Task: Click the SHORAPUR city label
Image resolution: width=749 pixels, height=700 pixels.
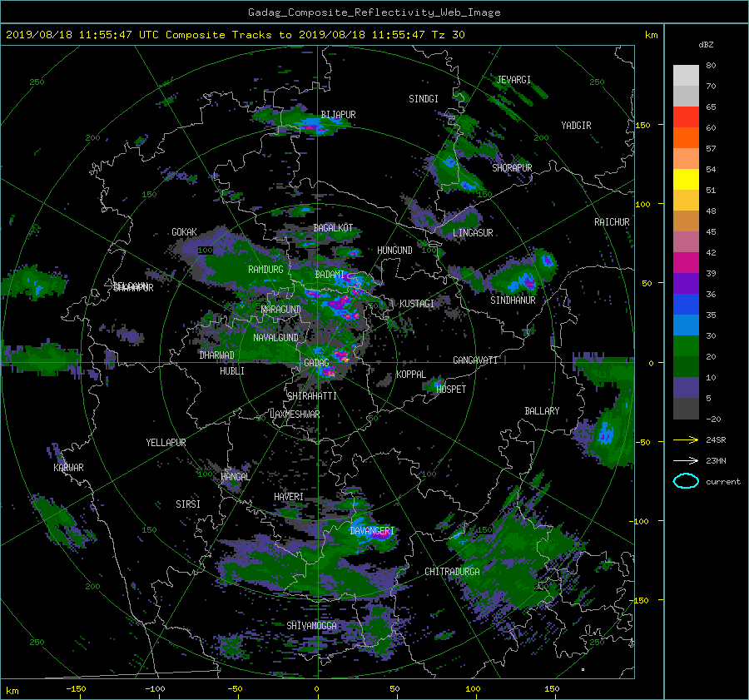Action: click(512, 168)
